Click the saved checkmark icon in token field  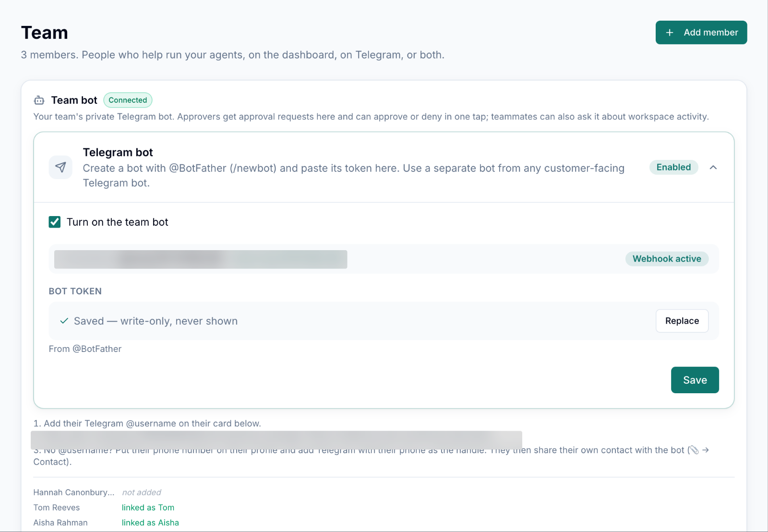click(64, 321)
